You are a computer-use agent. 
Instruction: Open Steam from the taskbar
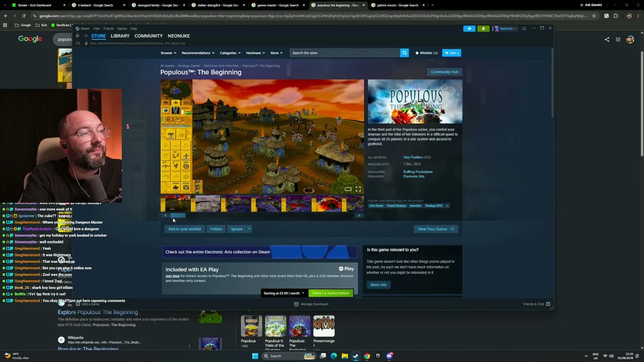click(356, 356)
